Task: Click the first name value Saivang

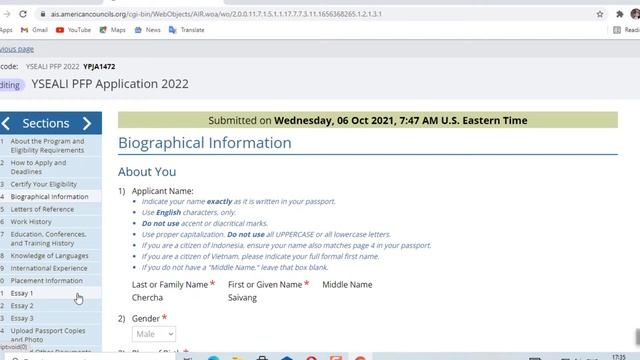Action: pyautogui.click(x=242, y=298)
